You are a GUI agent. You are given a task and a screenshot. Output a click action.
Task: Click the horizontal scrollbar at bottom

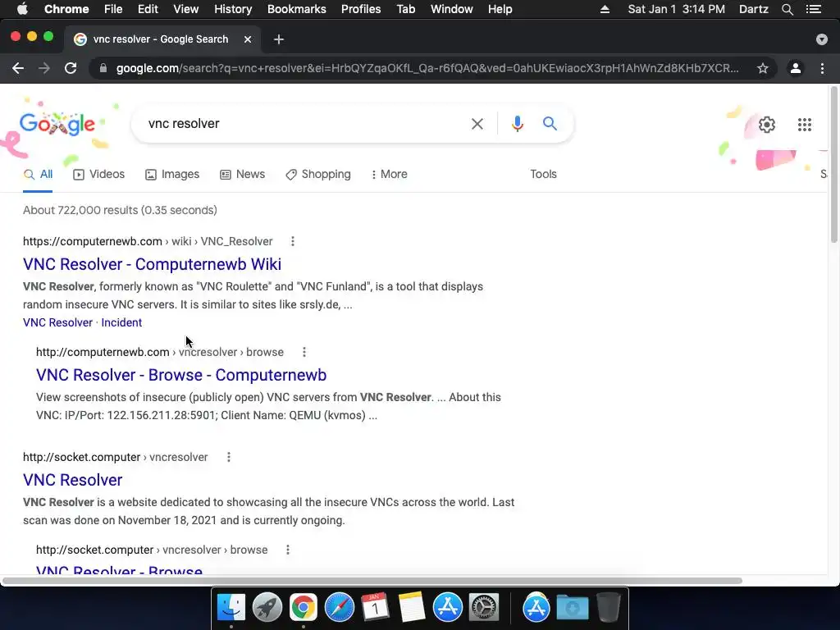click(x=372, y=581)
